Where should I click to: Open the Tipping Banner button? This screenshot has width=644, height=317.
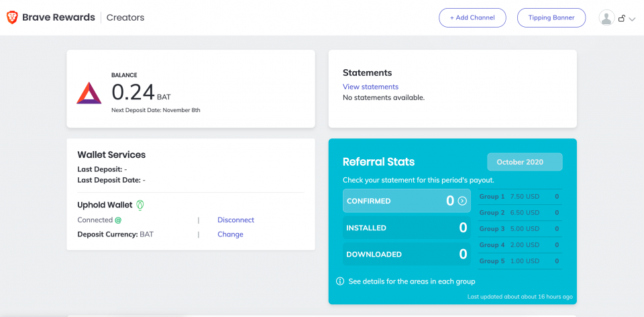pos(551,17)
